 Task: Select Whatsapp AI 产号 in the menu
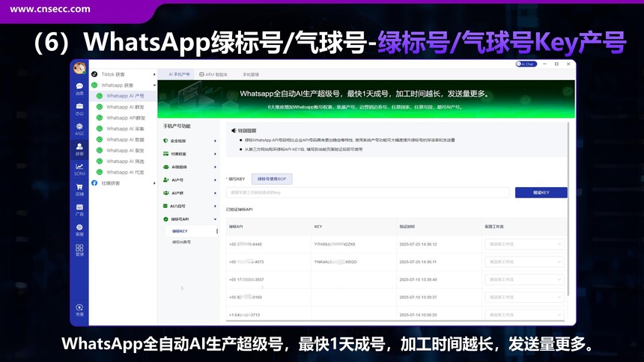[x=123, y=96]
